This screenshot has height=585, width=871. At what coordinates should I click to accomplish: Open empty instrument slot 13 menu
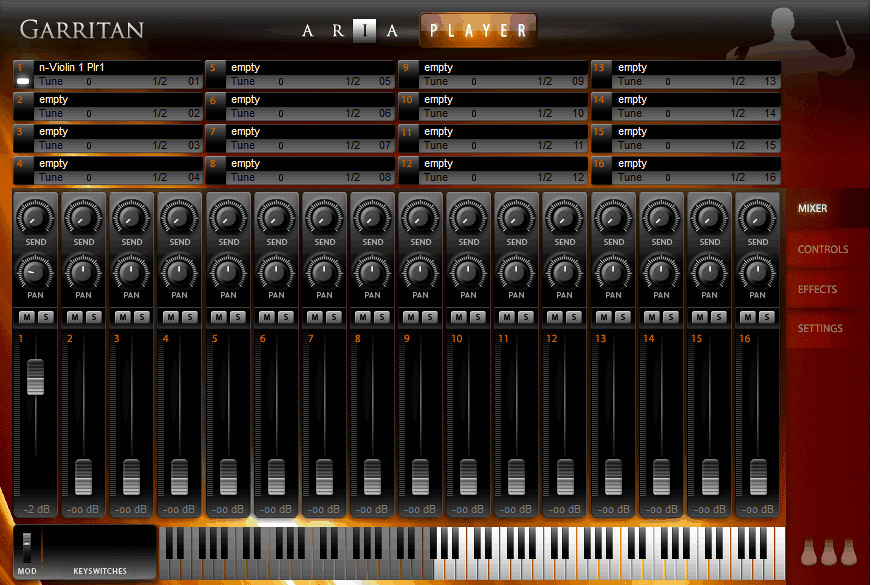click(697, 67)
